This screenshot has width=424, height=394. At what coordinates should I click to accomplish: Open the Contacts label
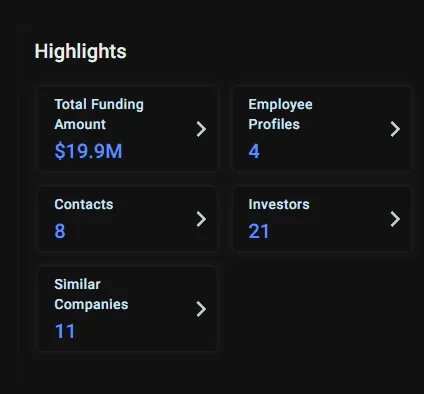84,204
